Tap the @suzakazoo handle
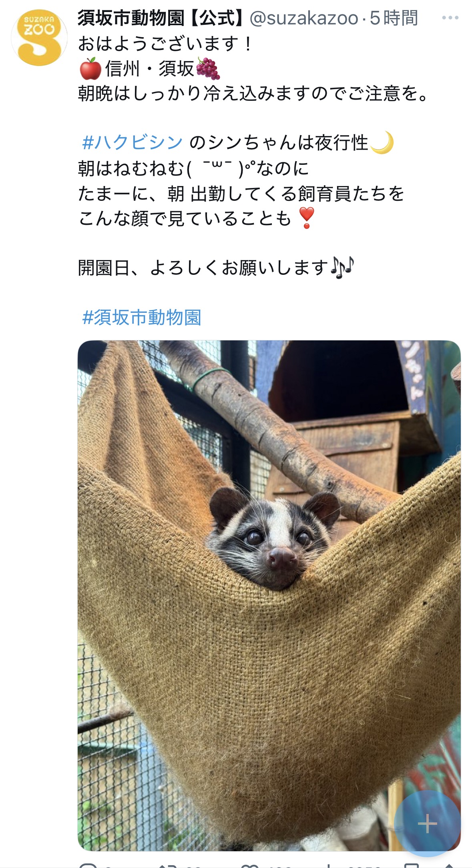The height and width of the screenshot is (868, 472). click(x=304, y=18)
